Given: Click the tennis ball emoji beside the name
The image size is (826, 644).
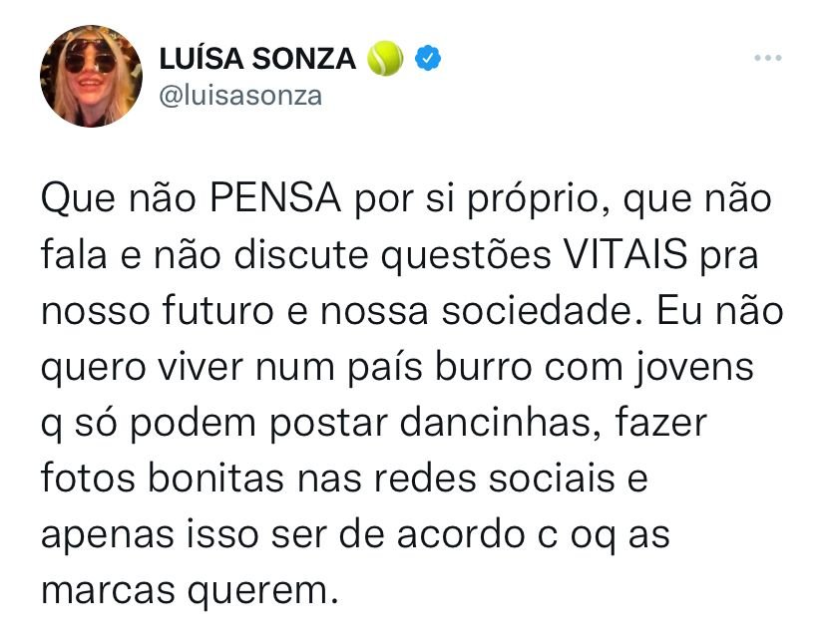Looking at the screenshot, I should tap(385, 59).
